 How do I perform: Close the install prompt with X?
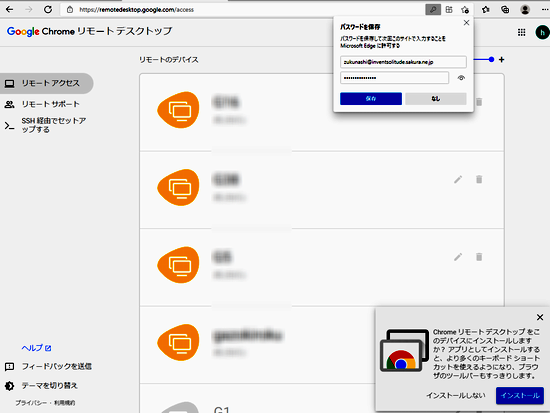pyautogui.click(x=540, y=317)
